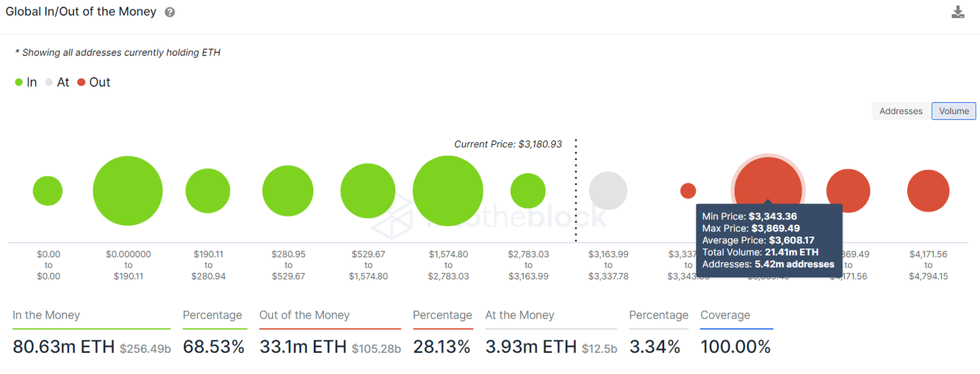
Task: Click the green $1,574.80 to $2,783.03 bubble
Action: point(448,191)
